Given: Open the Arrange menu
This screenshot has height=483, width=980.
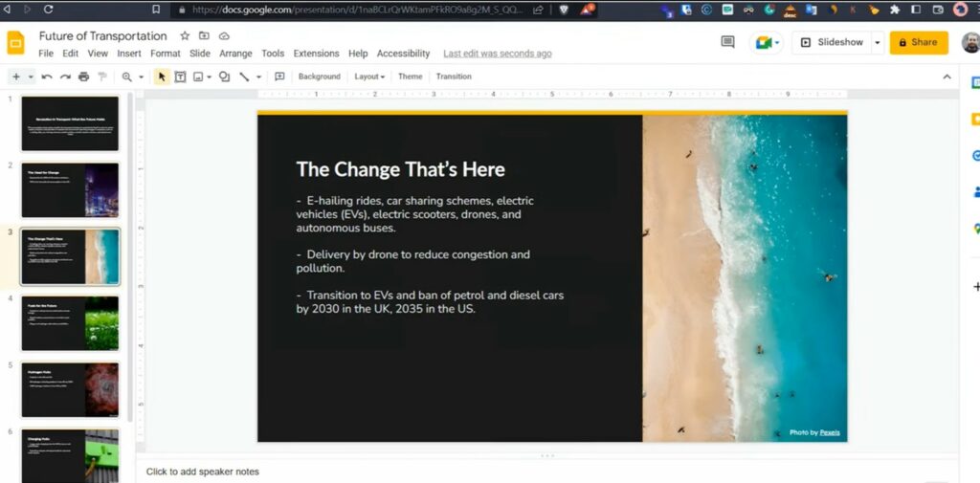Looking at the screenshot, I should point(235,54).
